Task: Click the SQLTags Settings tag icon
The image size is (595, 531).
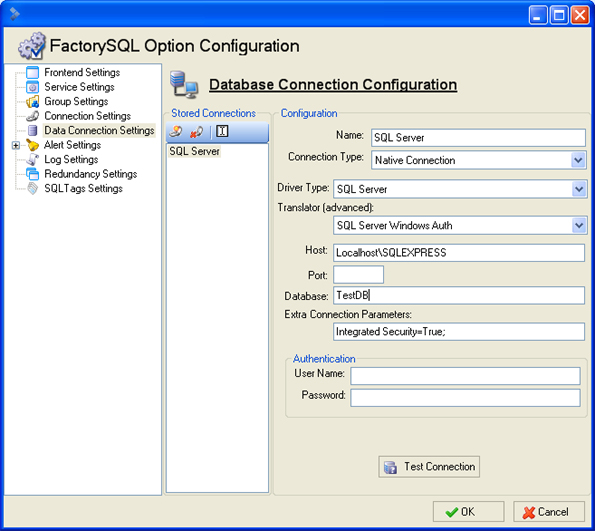Action: (x=33, y=188)
